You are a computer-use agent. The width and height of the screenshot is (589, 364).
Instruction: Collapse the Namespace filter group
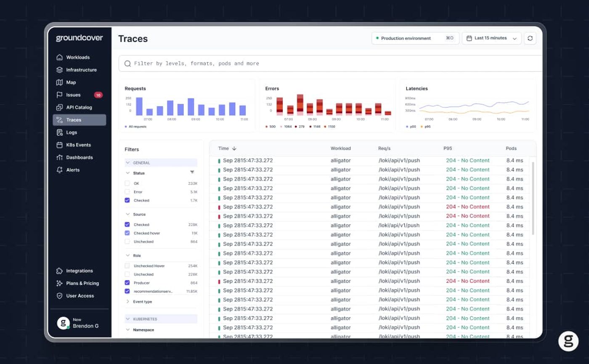click(x=128, y=330)
